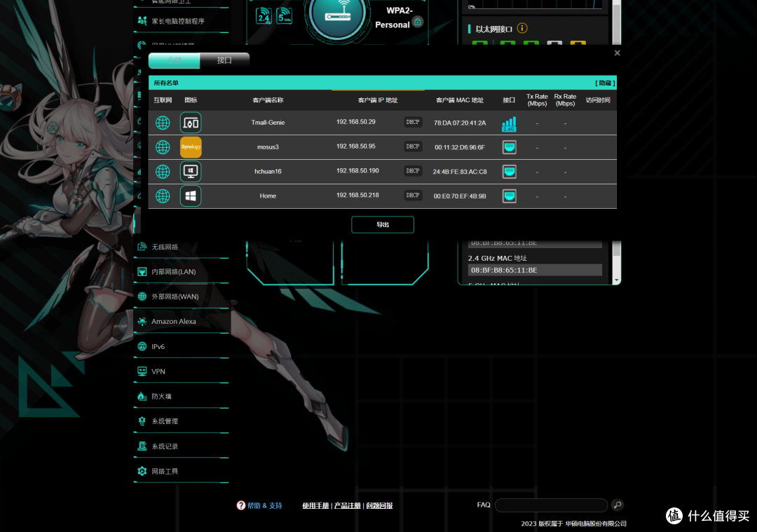Switch to the 接口 tab
Viewport: 757px width, 532px height.
coord(224,60)
